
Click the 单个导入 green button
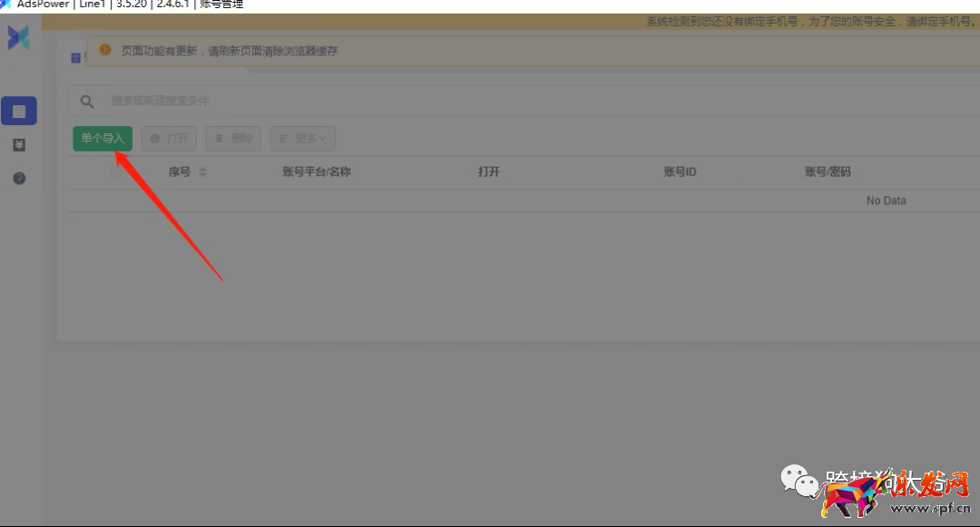[102, 139]
